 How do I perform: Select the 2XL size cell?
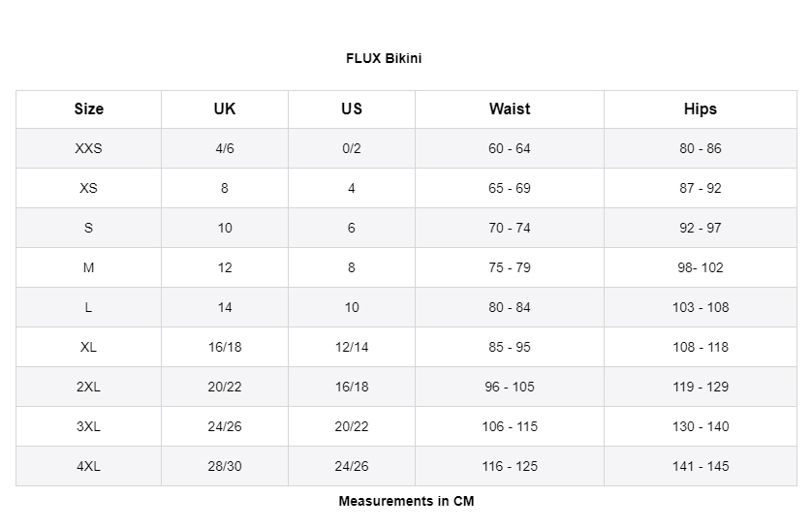[88, 387]
